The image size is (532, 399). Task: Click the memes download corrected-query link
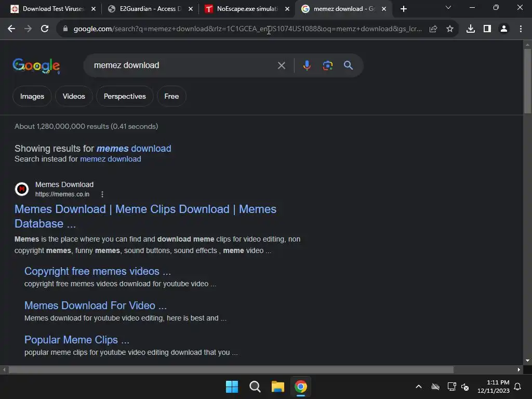[x=134, y=149]
